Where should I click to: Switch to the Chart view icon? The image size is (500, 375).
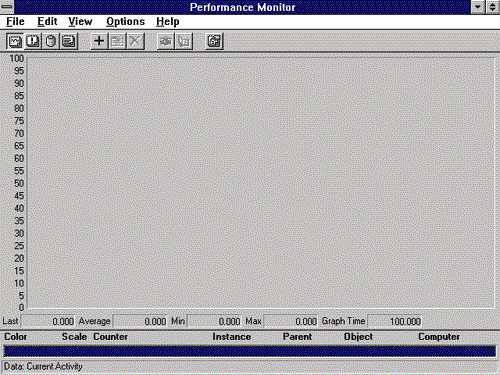[x=15, y=41]
